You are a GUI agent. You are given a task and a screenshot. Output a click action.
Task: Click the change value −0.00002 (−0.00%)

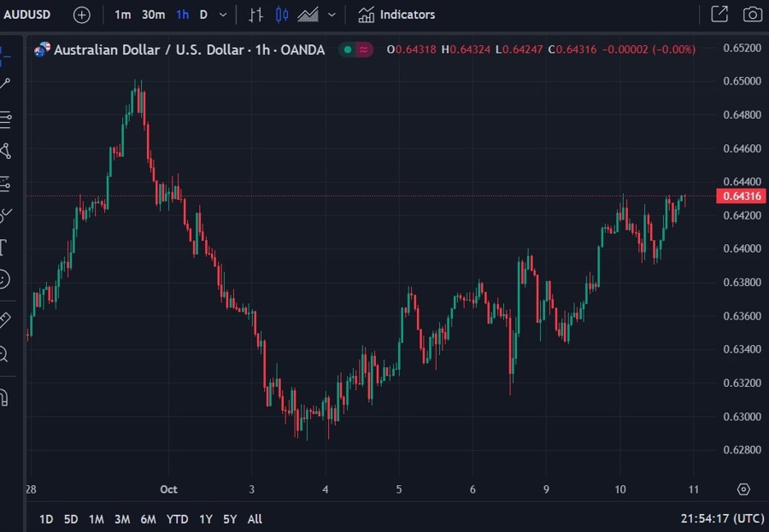pyautogui.click(x=649, y=50)
